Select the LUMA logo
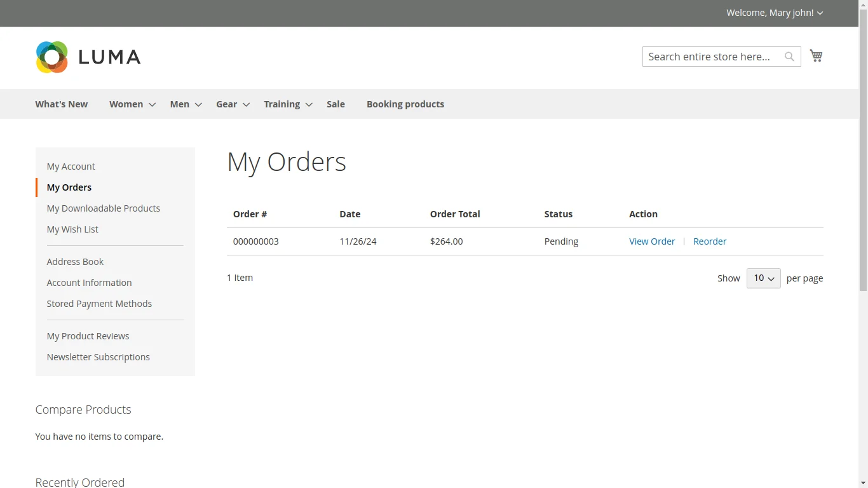868x488 pixels. coord(88,57)
